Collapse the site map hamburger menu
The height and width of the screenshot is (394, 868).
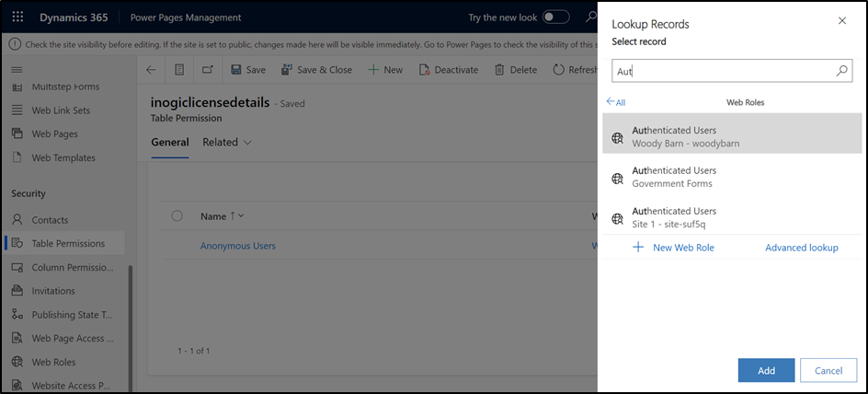click(17, 70)
